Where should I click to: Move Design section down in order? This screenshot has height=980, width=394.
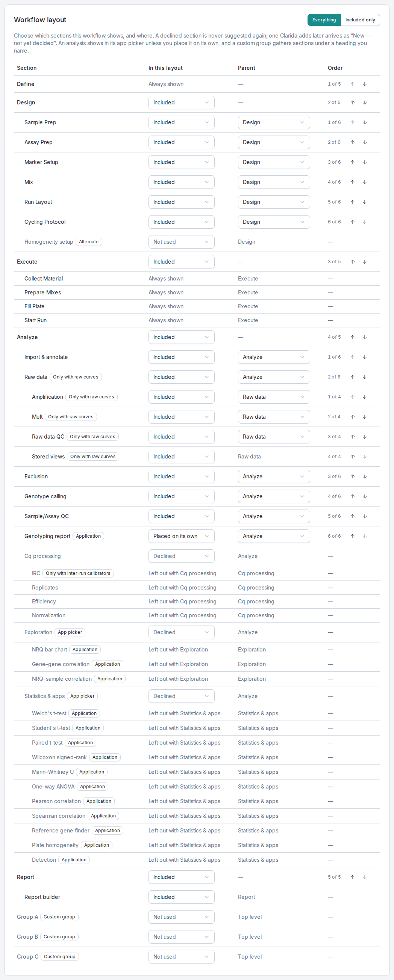[364, 103]
